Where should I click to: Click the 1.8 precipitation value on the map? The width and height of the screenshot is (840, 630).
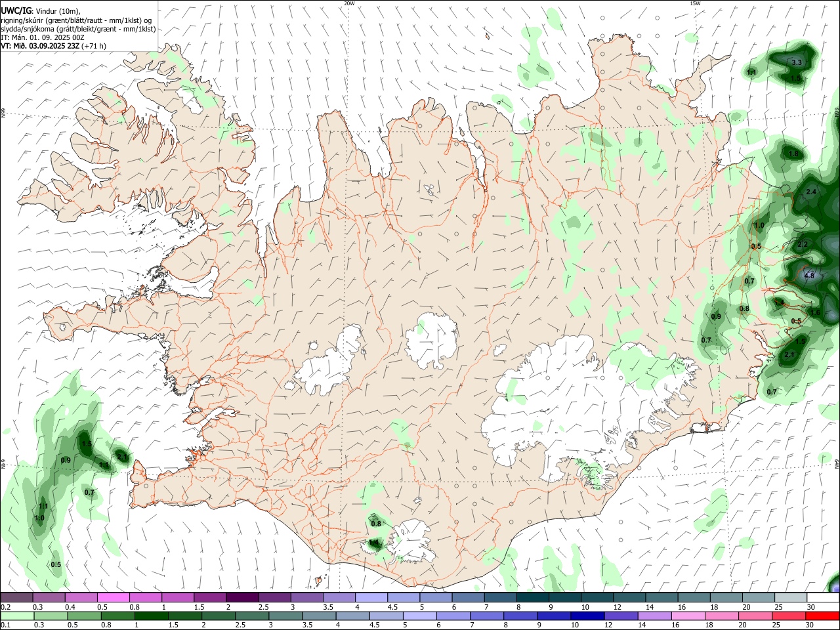[x=793, y=154]
